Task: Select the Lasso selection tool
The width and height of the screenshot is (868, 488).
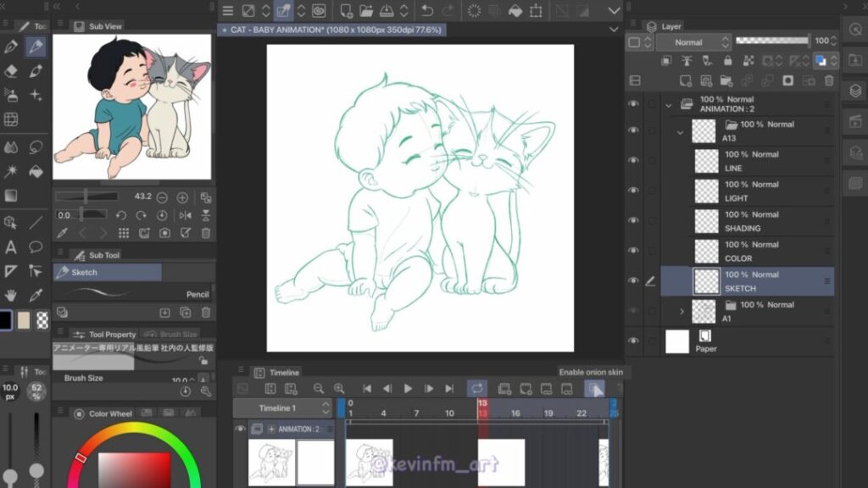Action: point(36,147)
